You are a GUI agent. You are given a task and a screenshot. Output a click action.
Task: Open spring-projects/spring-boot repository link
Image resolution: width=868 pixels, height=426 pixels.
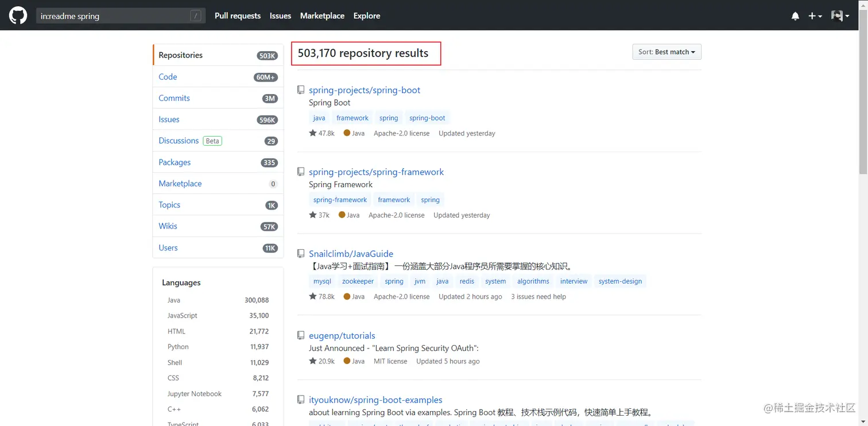(365, 90)
